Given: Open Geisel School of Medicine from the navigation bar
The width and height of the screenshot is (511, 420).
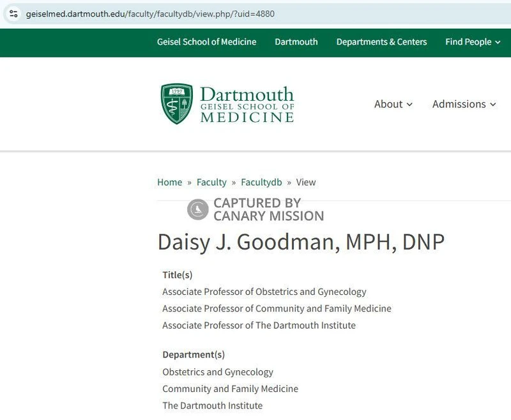Looking at the screenshot, I should (207, 41).
